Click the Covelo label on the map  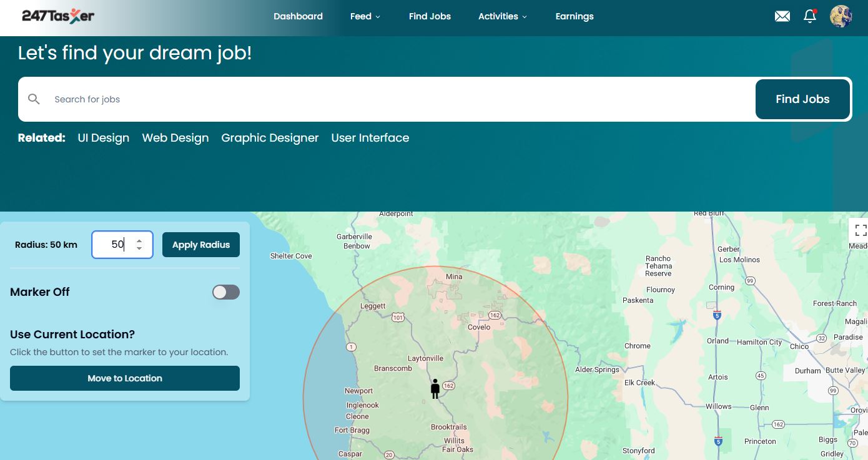pos(479,327)
